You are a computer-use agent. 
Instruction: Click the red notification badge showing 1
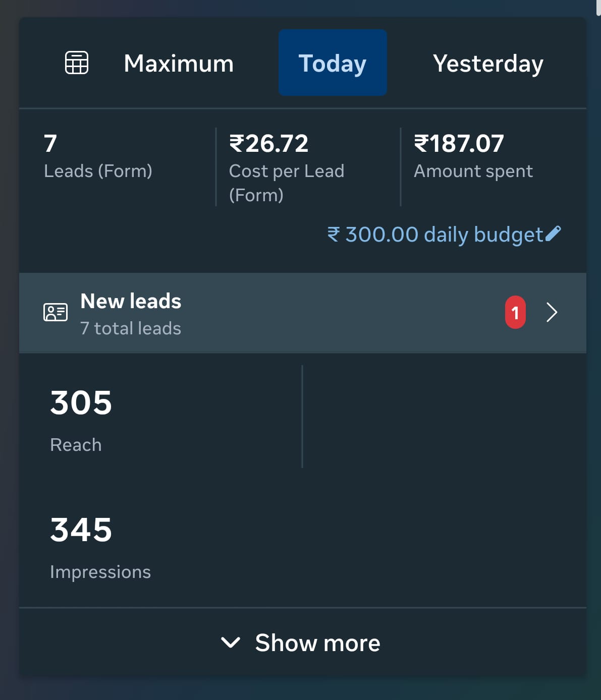[x=515, y=313]
